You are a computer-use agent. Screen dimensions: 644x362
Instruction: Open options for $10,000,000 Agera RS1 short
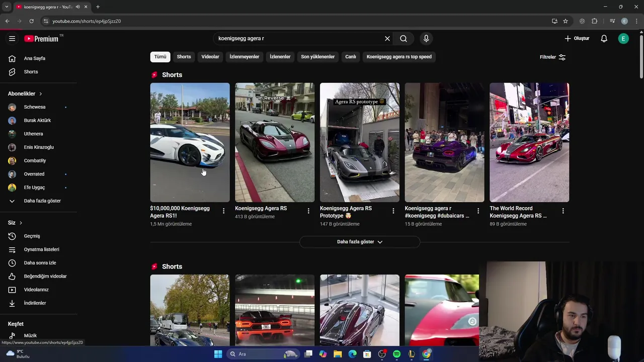223,211
